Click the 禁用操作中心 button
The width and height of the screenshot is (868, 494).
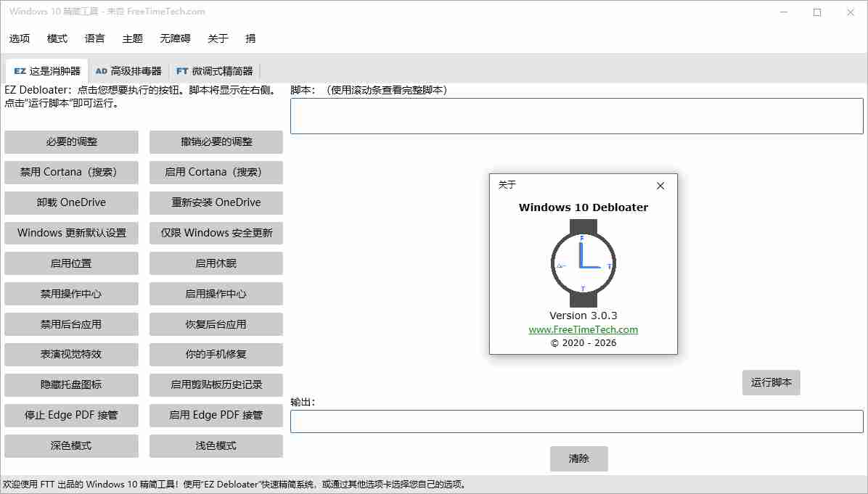pos(71,294)
